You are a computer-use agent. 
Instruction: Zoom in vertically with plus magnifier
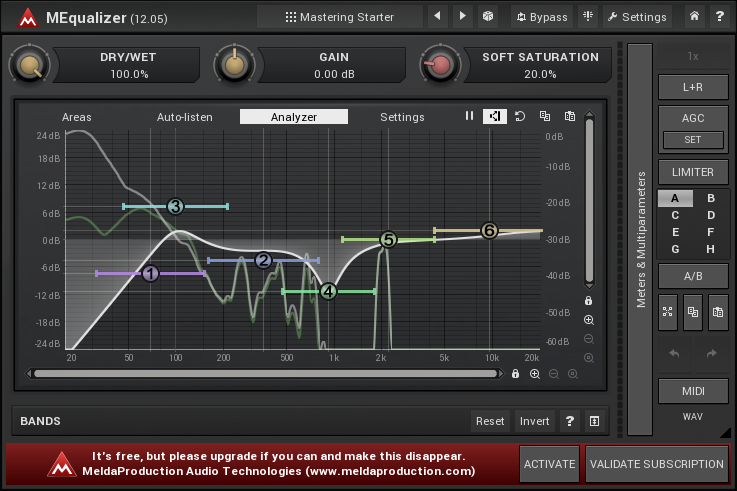588,320
